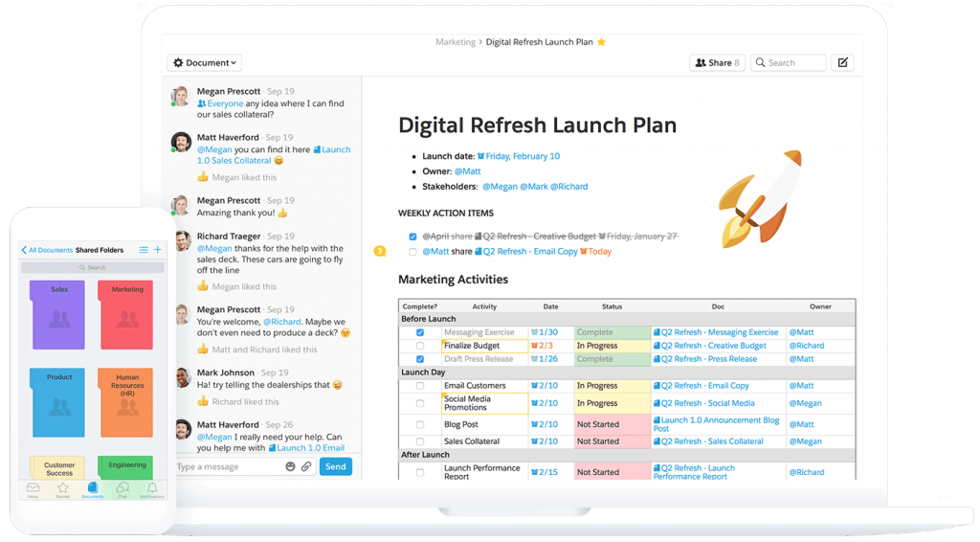Image resolution: width=980 pixels, height=542 pixels.
Task: Open the Q2 Refresh - Email Copy link in action items
Action: click(525, 251)
